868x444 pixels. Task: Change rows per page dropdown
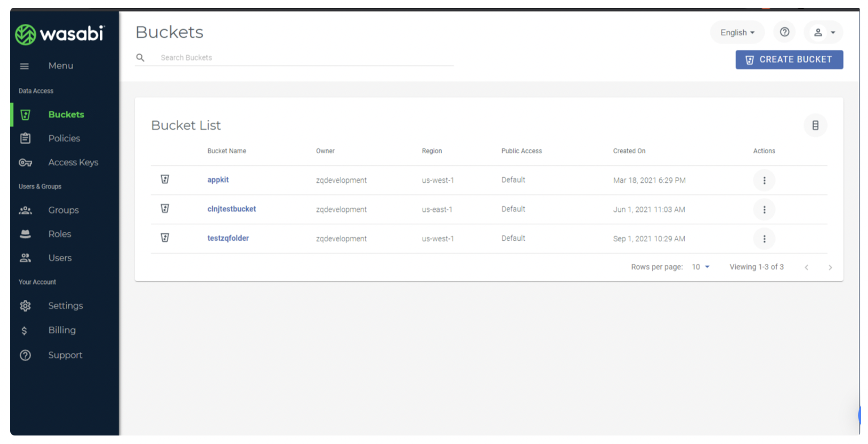point(701,267)
